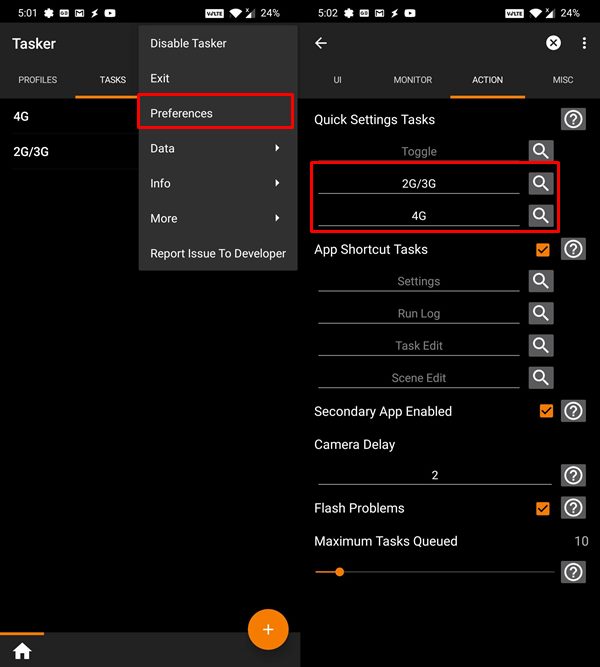Open the UI preferences tab
This screenshot has height=667, width=600.
337,80
